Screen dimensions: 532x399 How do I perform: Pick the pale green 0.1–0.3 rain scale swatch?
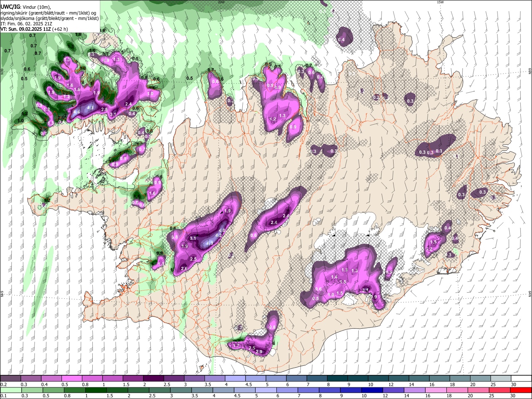pos(10,390)
